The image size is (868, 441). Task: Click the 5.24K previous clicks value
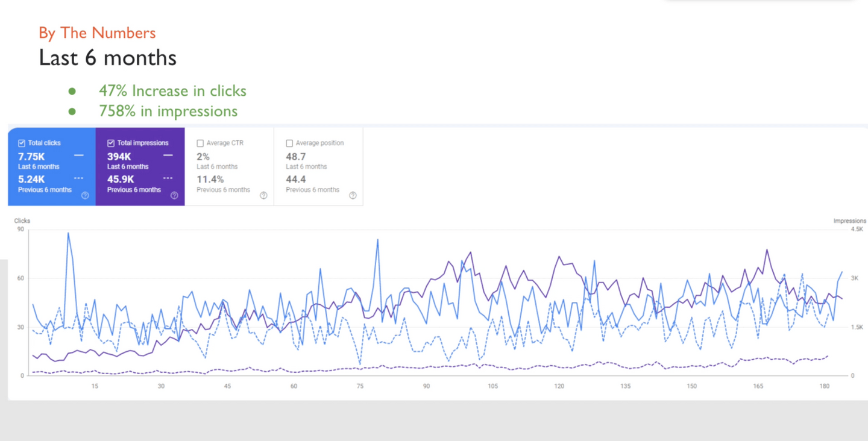tap(31, 179)
